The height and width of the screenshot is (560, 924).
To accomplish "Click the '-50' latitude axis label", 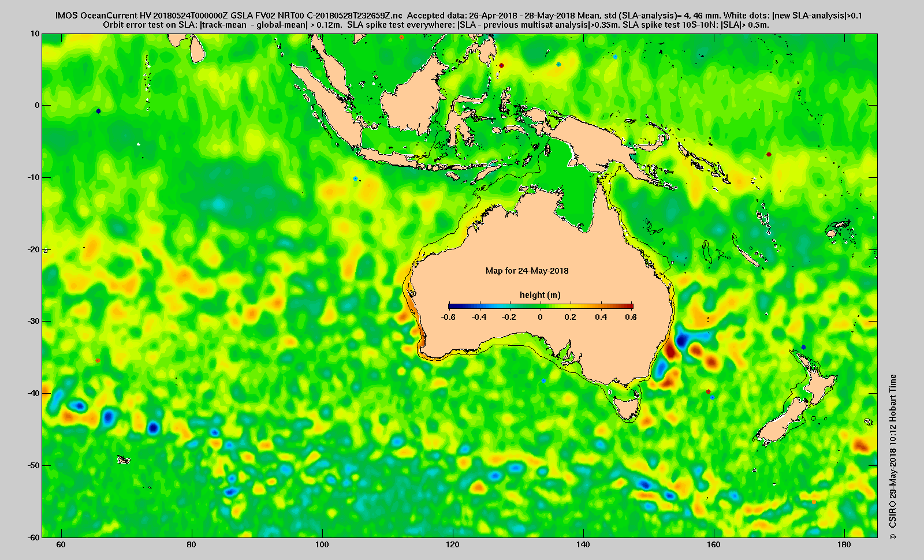I will click(33, 465).
